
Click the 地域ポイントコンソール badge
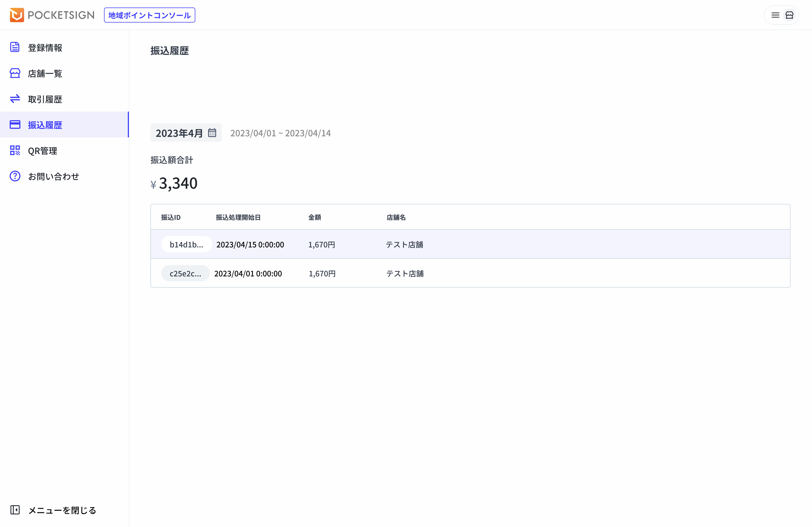pos(150,15)
